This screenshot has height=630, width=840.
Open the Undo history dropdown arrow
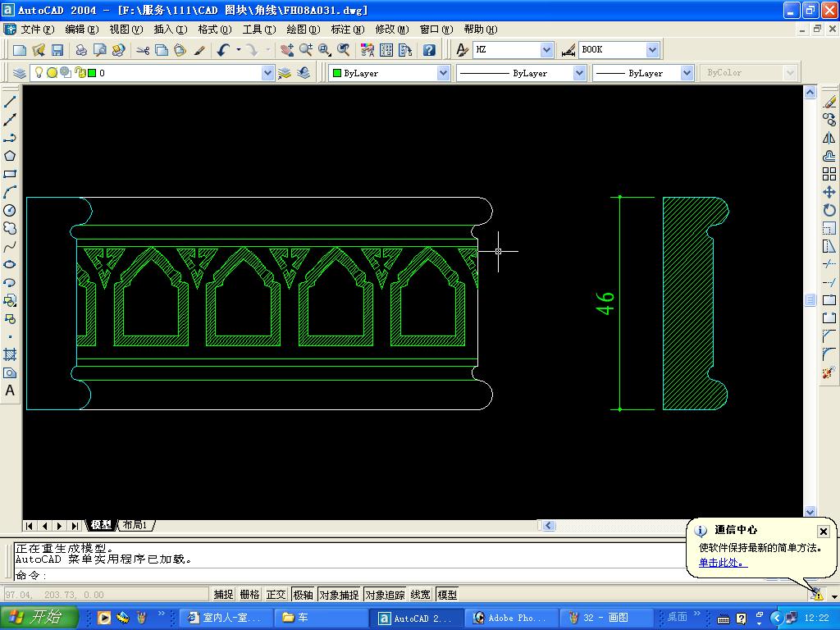239,50
